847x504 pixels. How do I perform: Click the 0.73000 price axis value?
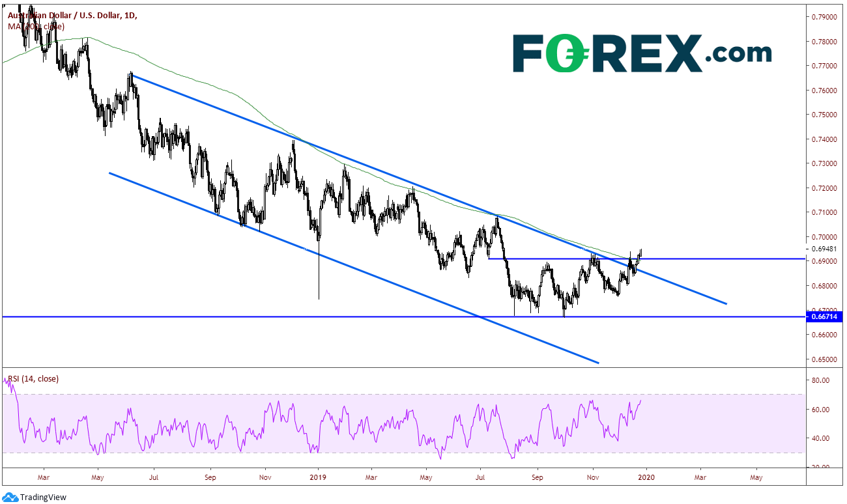click(x=825, y=163)
